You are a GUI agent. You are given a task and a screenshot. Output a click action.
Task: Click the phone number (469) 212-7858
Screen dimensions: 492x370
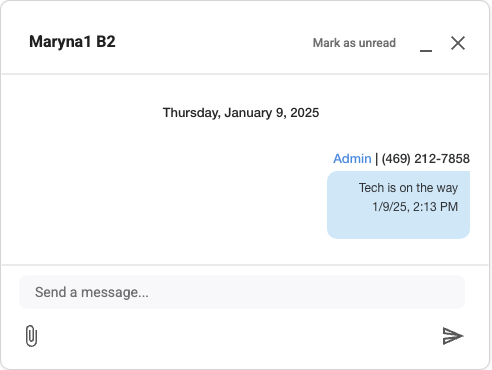tap(425, 159)
